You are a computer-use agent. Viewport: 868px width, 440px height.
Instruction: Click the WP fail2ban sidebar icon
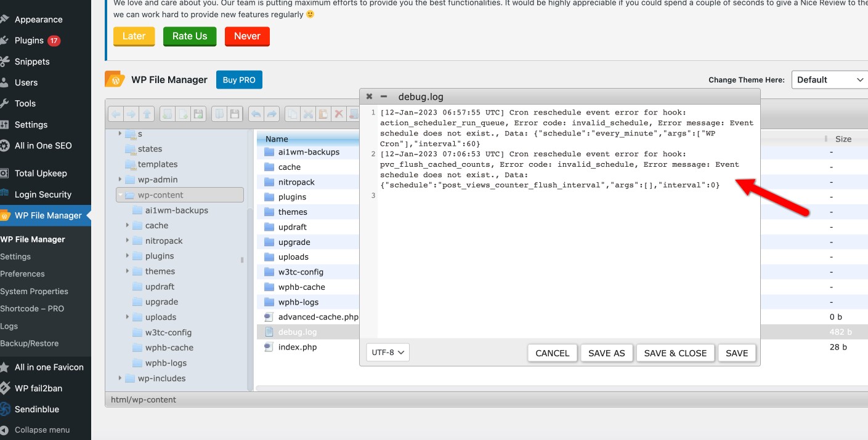point(5,388)
